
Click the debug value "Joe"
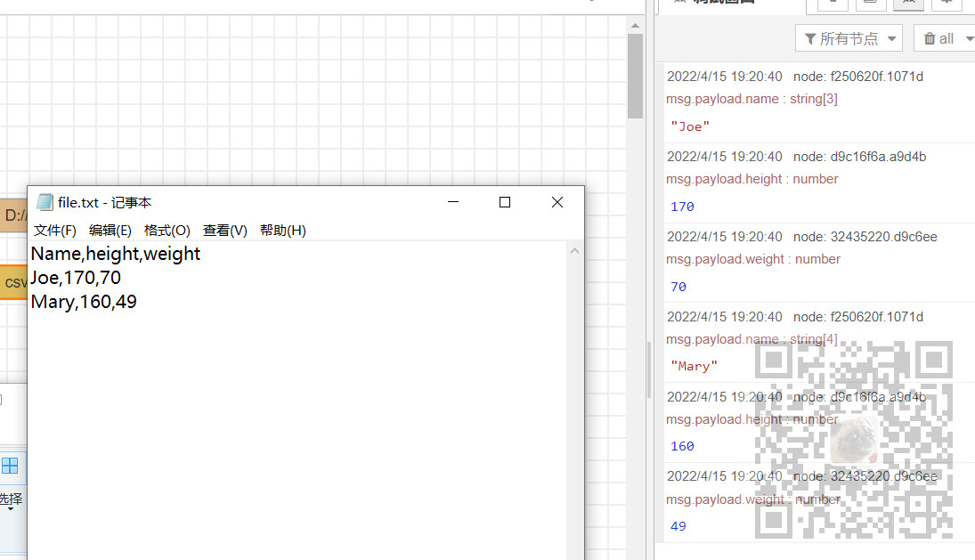click(689, 126)
